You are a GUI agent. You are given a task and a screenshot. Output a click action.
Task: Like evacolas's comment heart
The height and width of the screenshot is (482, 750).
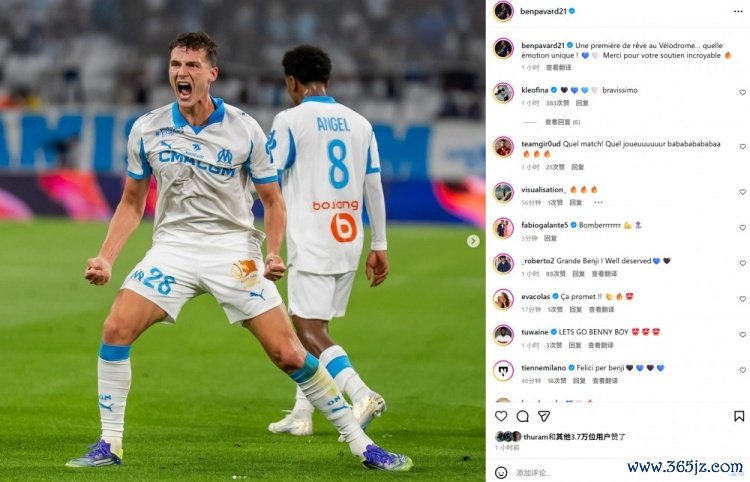pyautogui.click(x=742, y=299)
